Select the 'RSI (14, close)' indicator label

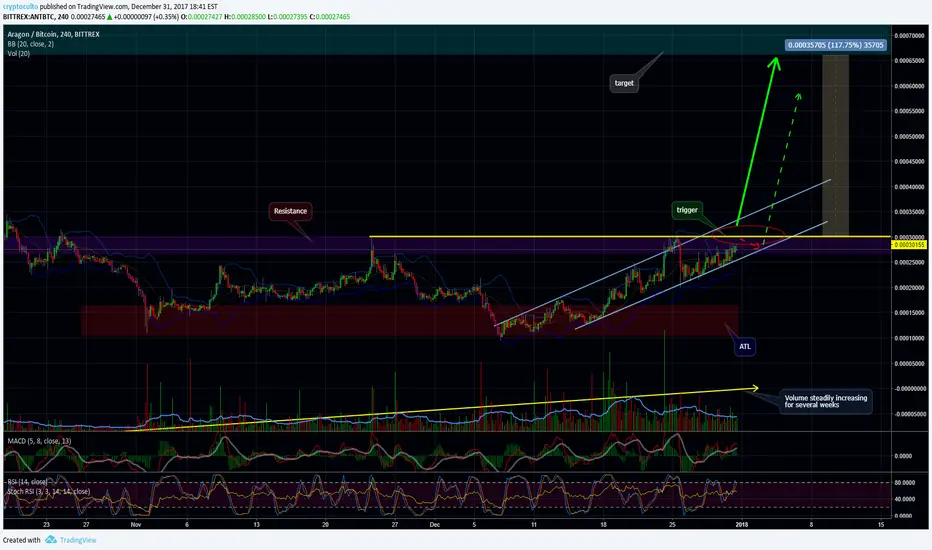pyautogui.click(x=27, y=482)
